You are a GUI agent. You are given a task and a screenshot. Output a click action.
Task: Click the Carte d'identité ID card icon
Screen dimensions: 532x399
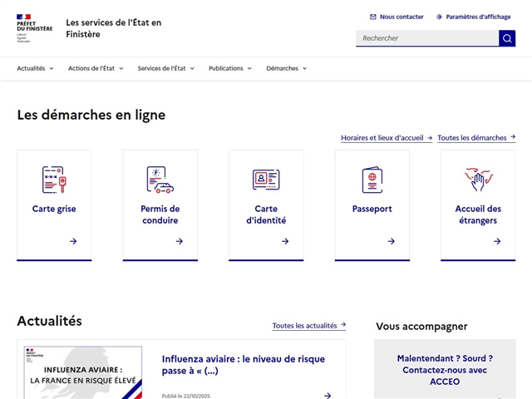point(266,180)
